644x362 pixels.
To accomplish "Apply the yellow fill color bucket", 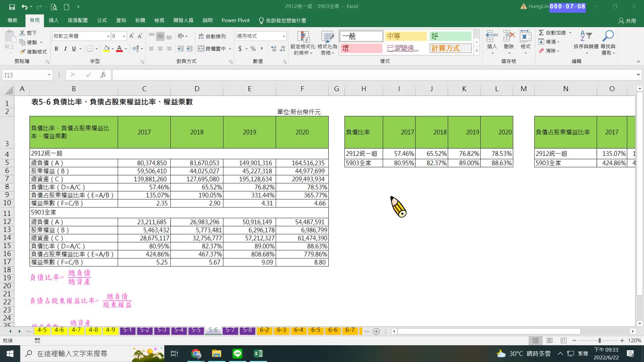I will (x=106, y=49).
